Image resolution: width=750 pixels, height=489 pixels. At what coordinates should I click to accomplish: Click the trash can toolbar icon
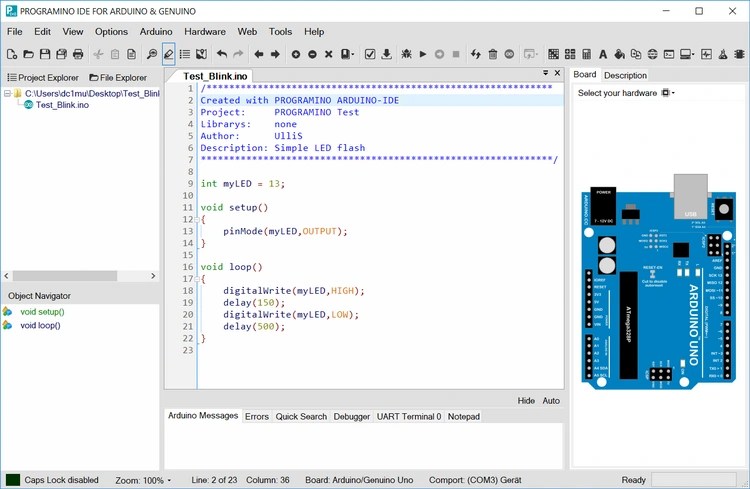[493, 54]
